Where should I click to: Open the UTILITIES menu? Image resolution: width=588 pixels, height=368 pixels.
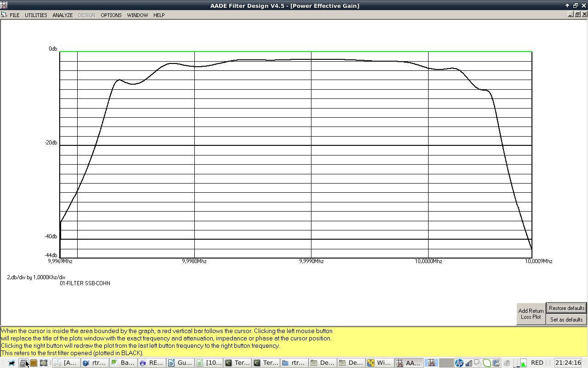[x=36, y=15]
